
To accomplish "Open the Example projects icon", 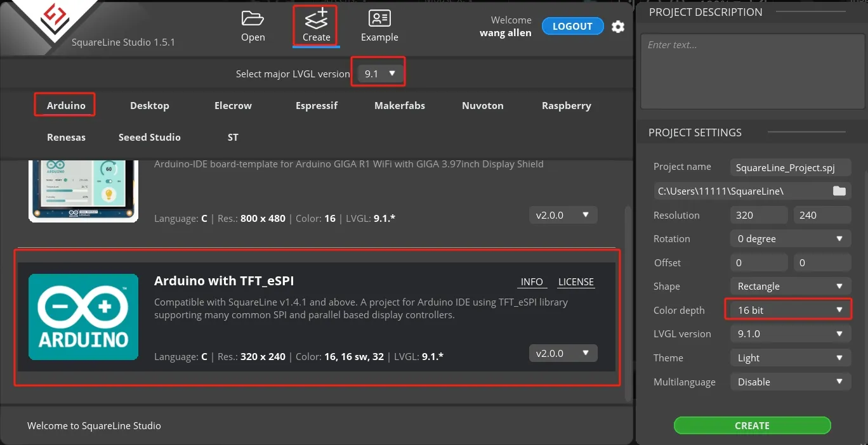I will pyautogui.click(x=379, y=19).
